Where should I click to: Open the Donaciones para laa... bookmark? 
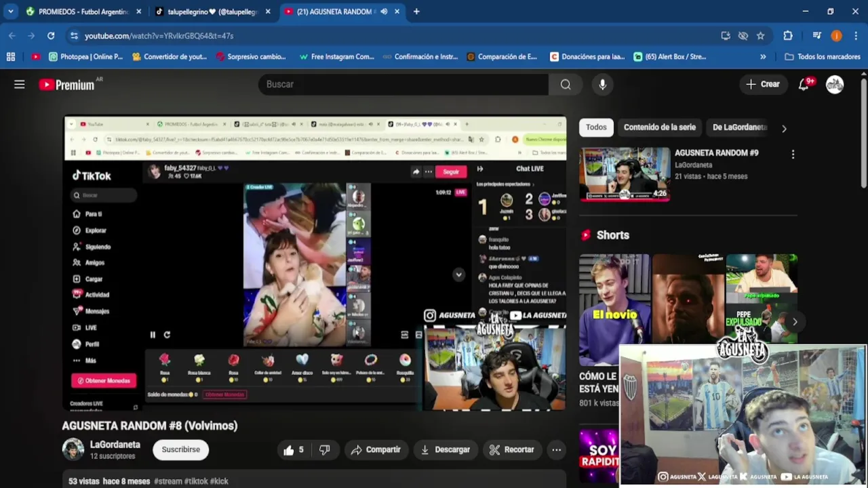coord(587,56)
